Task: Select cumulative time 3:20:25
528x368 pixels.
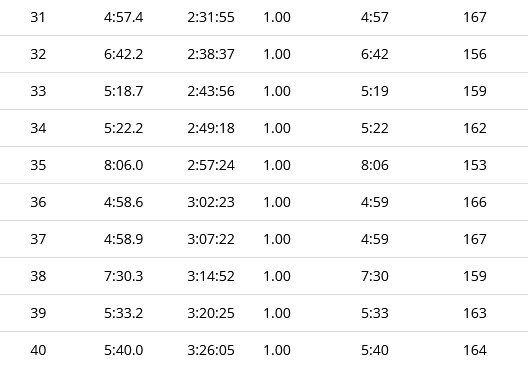Action: coord(211,313)
